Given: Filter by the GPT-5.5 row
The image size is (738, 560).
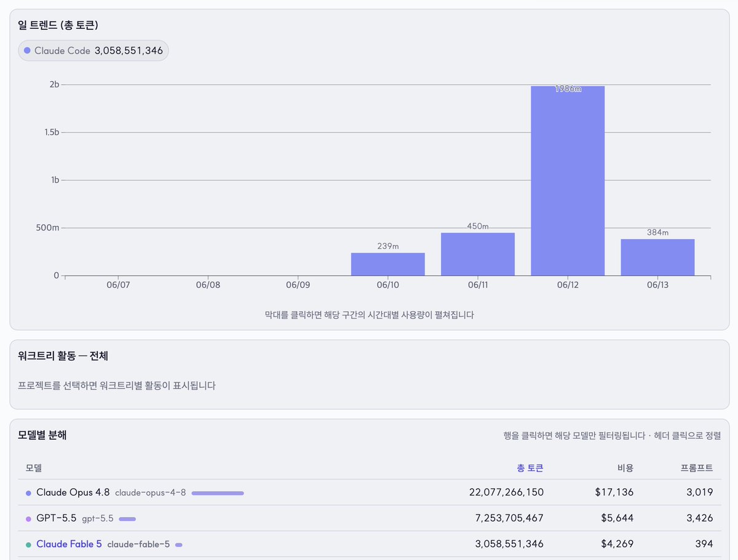Looking at the screenshot, I should [x=370, y=518].
